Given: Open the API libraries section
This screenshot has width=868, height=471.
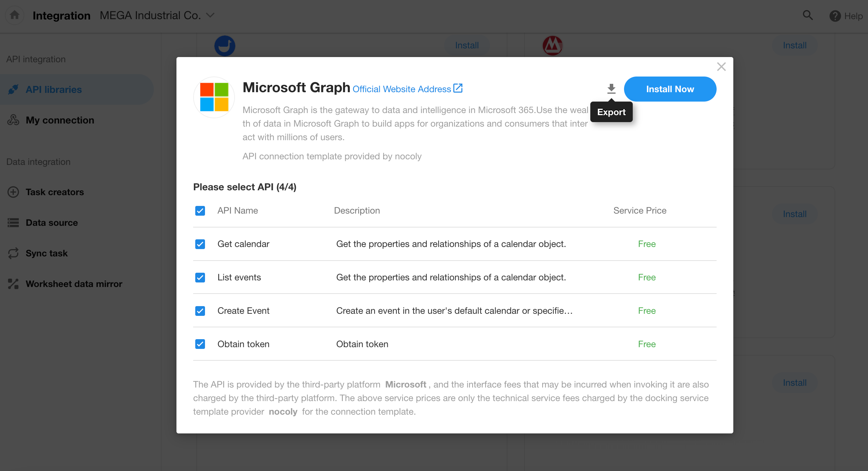Looking at the screenshot, I should point(77,89).
